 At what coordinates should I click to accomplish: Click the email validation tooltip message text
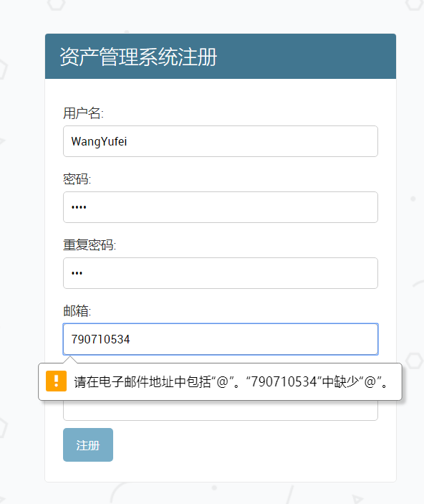(x=231, y=381)
